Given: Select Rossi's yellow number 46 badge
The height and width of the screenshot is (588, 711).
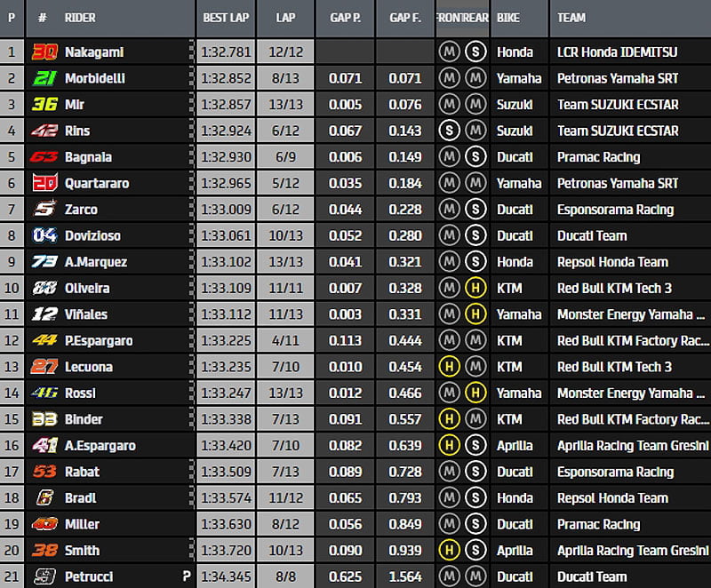Looking at the screenshot, I should [44, 393].
